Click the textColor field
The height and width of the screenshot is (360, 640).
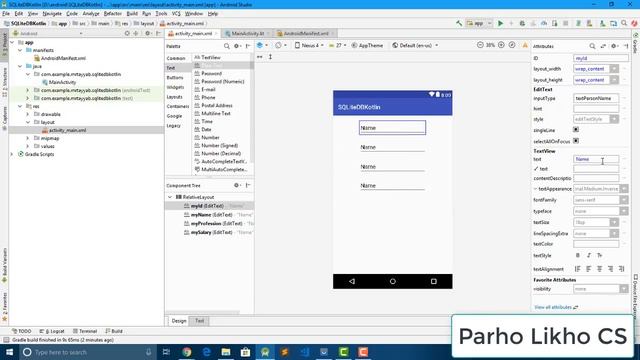point(596,244)
